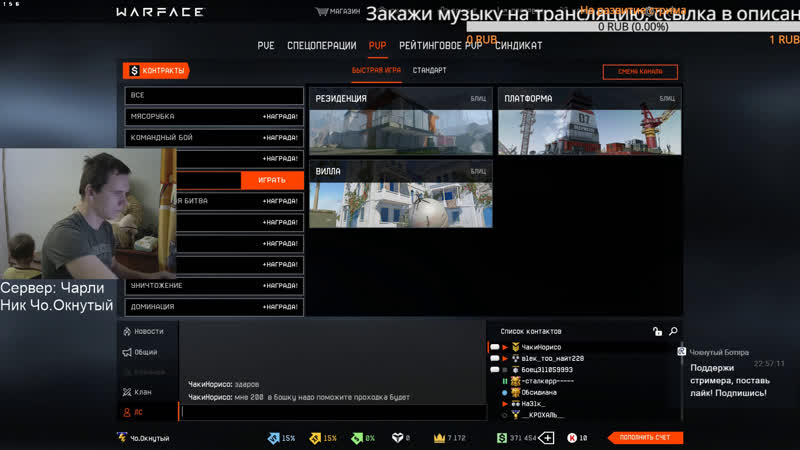Open the ЛС private messages channel

pos(134,412)
